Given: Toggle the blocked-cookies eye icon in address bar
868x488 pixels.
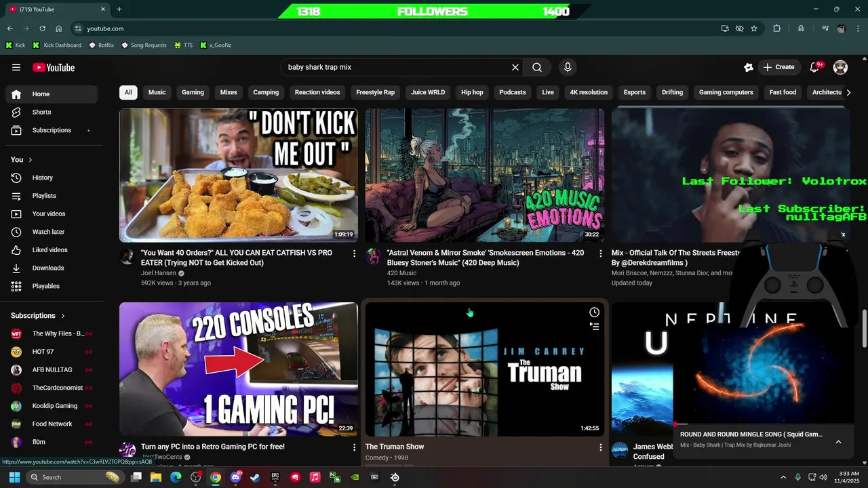Looking at the screenshot, I should point(740,28).
